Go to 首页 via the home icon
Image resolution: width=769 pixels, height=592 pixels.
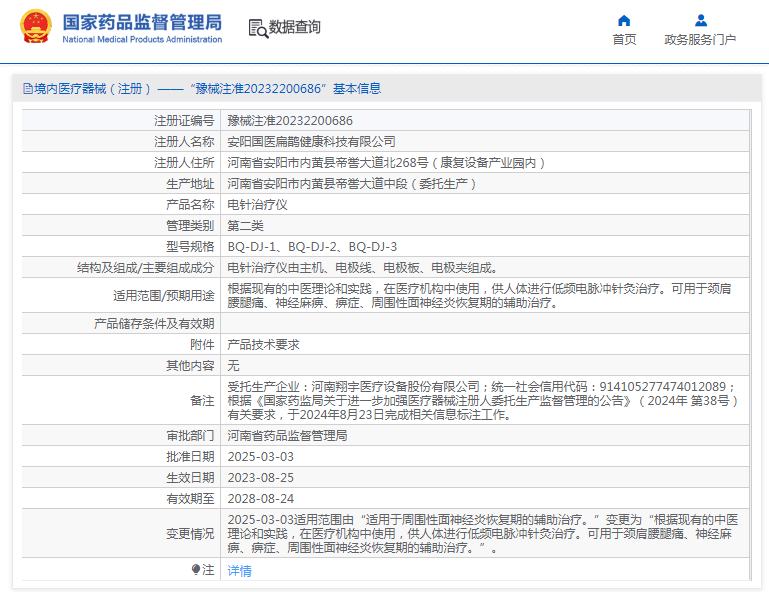pos(624,21)
